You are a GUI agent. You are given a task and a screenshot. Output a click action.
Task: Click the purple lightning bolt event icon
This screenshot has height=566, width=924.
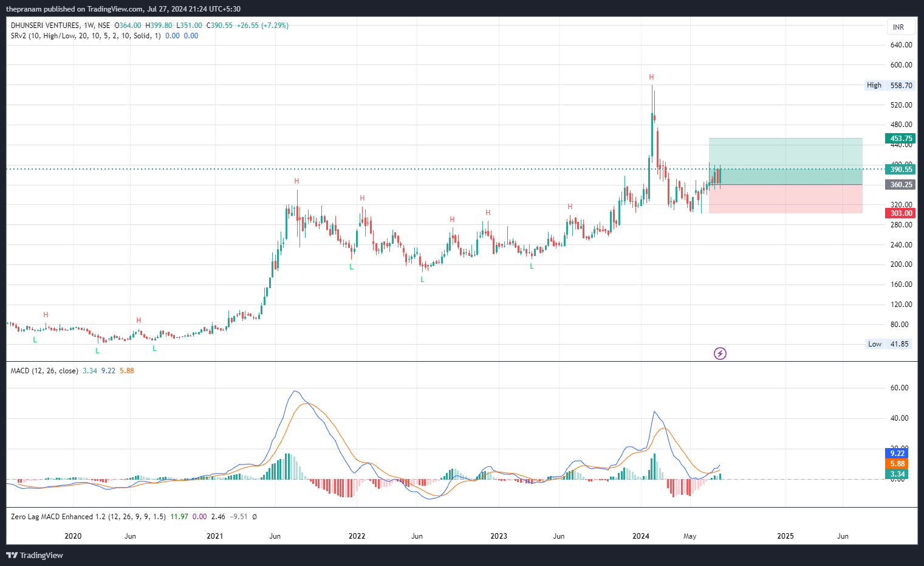click(x=720, y=353)
